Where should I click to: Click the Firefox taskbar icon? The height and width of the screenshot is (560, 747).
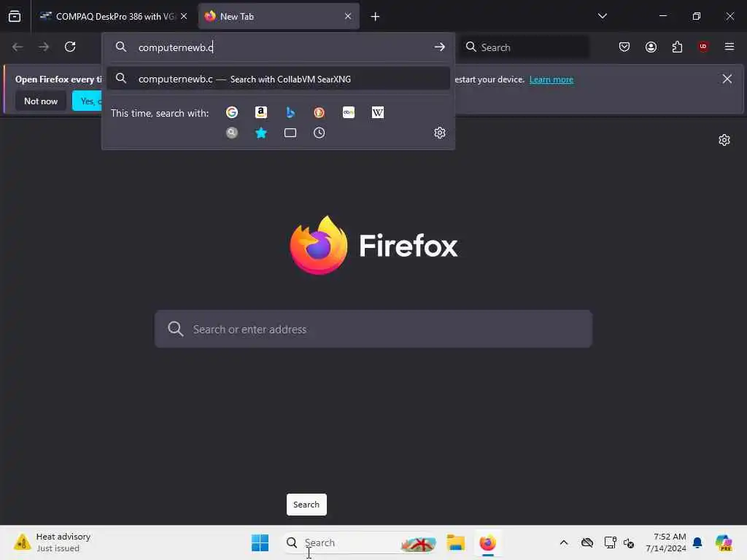tap(488, 542)
